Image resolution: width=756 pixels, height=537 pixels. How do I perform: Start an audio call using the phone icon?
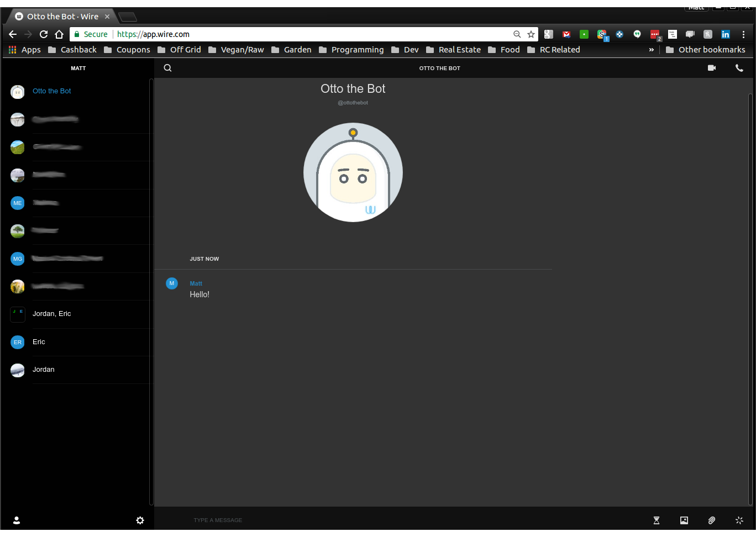tap(739, 68)
